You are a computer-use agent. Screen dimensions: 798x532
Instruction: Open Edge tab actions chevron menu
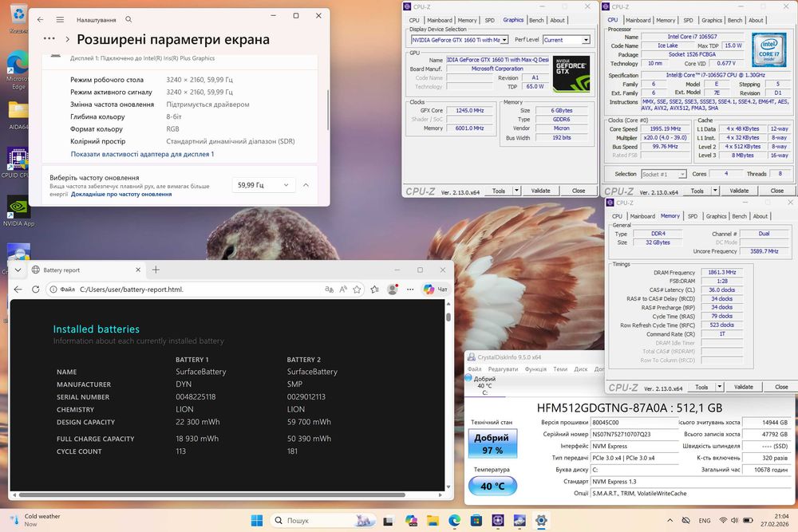(18, 270)
